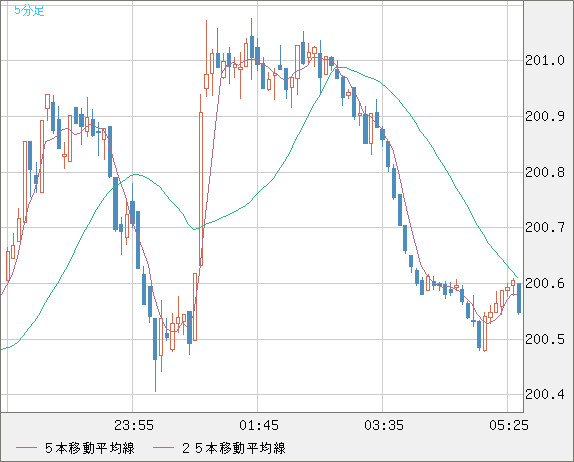Viewport: 574px width, 462px height.
Task: Click the 200.8 price axis label
Action: tap(545, 172)
